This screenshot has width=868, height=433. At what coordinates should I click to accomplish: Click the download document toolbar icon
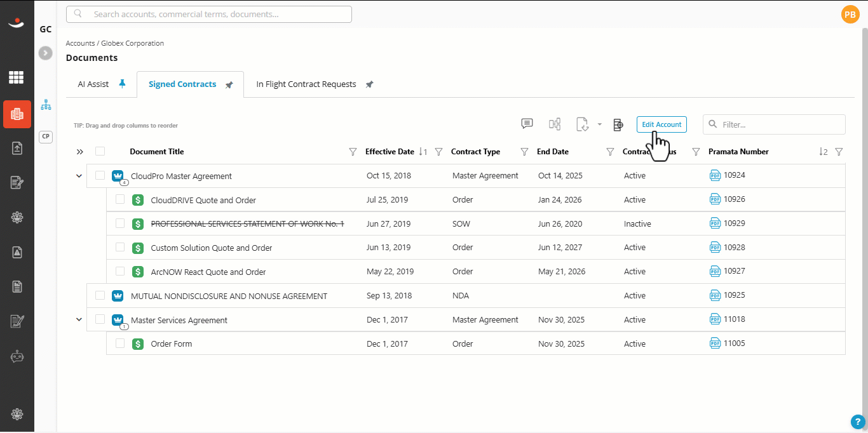point(583,124)
